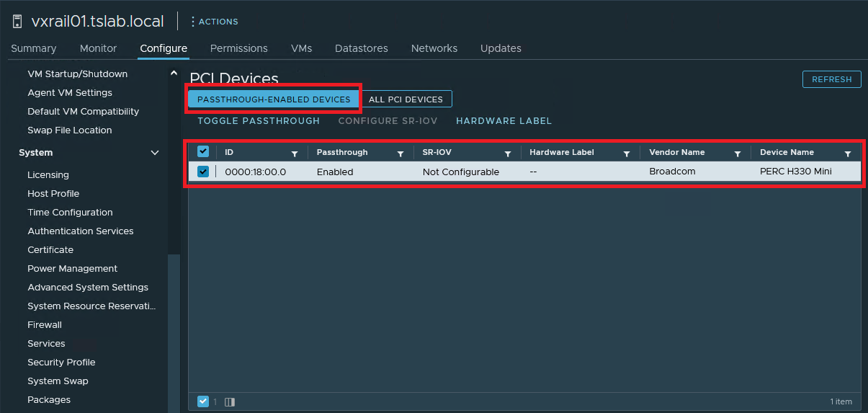
Task: Toggle the footer selected-items checkbox
Action: (x=203, y=401)
